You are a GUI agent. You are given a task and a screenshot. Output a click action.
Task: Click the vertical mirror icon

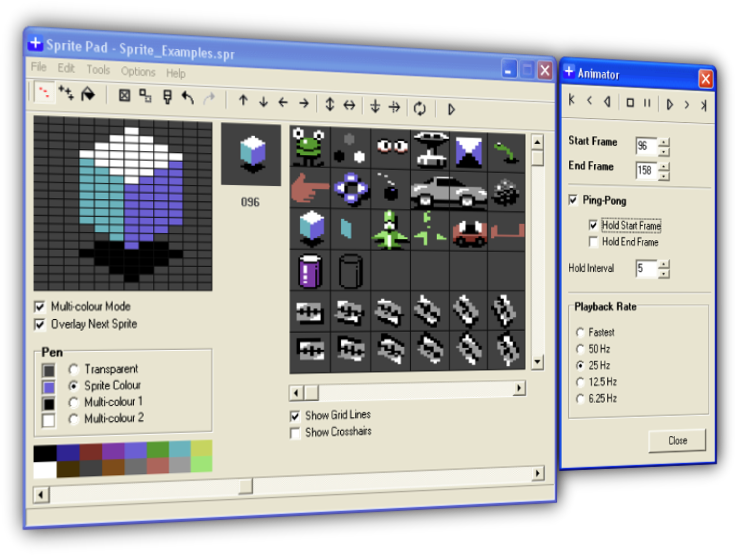(375, 106)
